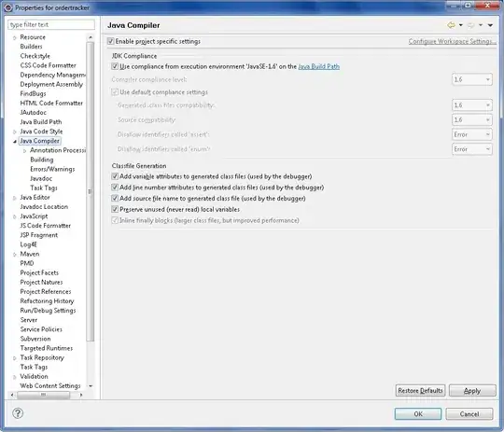Collapse the Java Compiler tree node
Image resolution: width=504 pixels, height=432 pixels.
click(14, 141)
